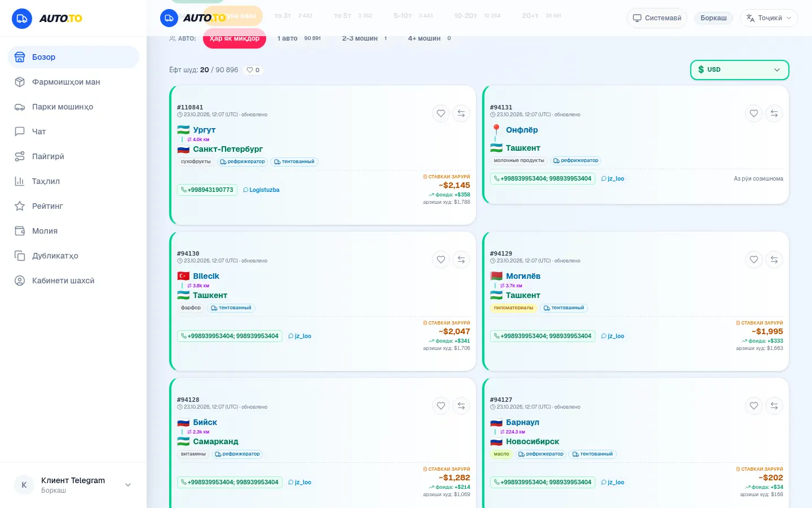The height and width of the screenshot is (508, 812).
Task: Favorite order #110841 with the heart icon
Action: coord(441,113)
